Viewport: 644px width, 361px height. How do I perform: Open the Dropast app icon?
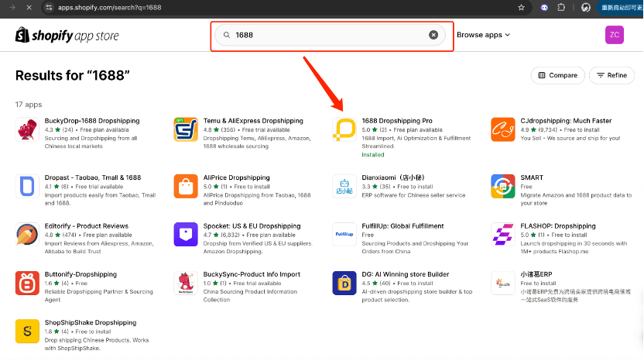(27, 186)
